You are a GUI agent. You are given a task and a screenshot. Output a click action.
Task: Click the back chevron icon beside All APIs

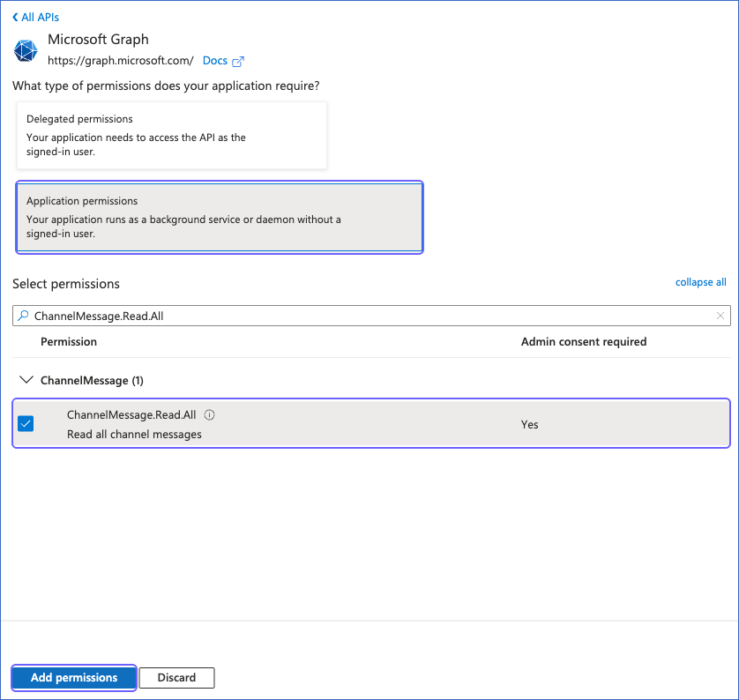(x=15, y=18)
